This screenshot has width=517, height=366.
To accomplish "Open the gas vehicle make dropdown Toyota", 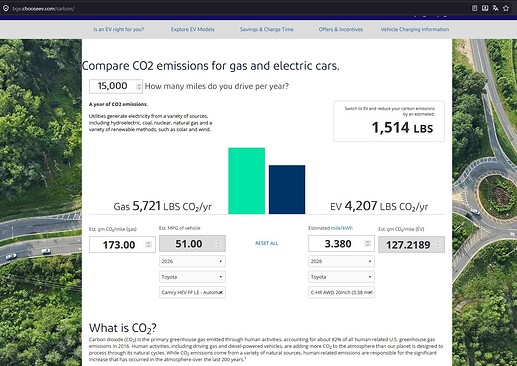I will 192,277.
